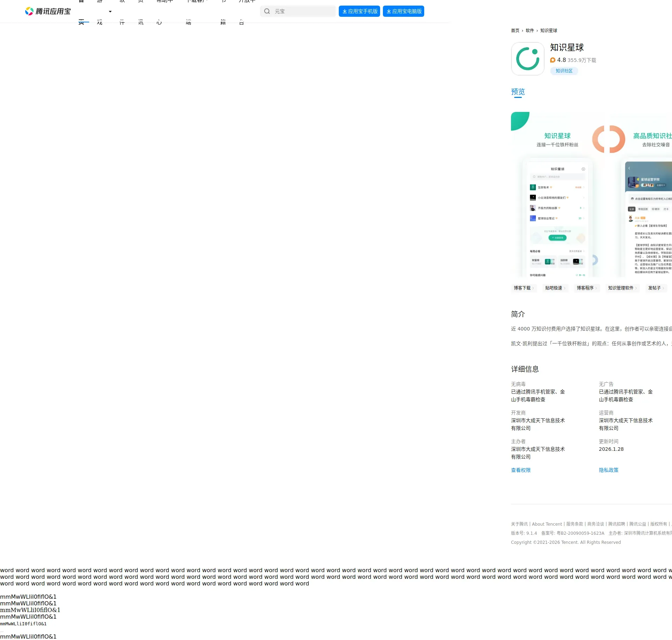Click the search magnifier icon

(267, 11)
